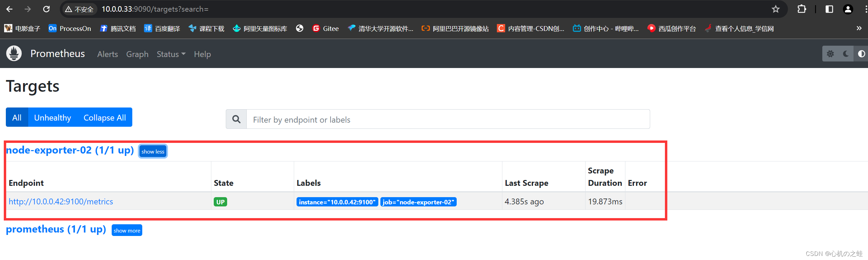The image size is (868, 260).
Task: Click the not-secure warning icon
Action: [x=68, y=9]
